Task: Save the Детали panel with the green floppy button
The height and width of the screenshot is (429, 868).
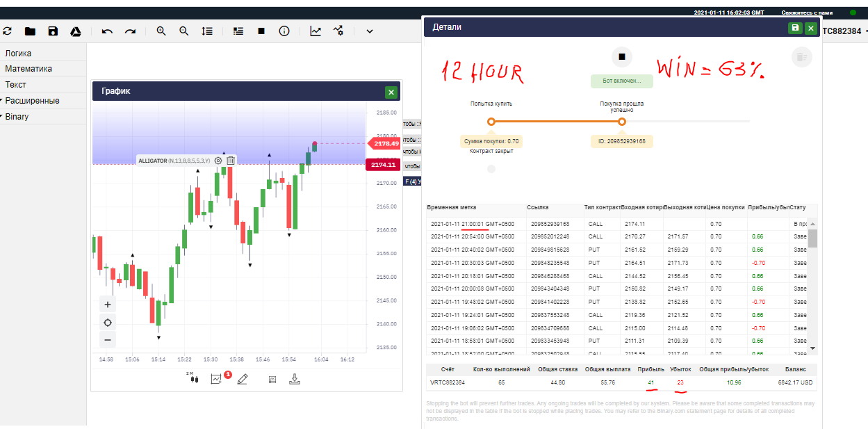Action: [796, 28]
